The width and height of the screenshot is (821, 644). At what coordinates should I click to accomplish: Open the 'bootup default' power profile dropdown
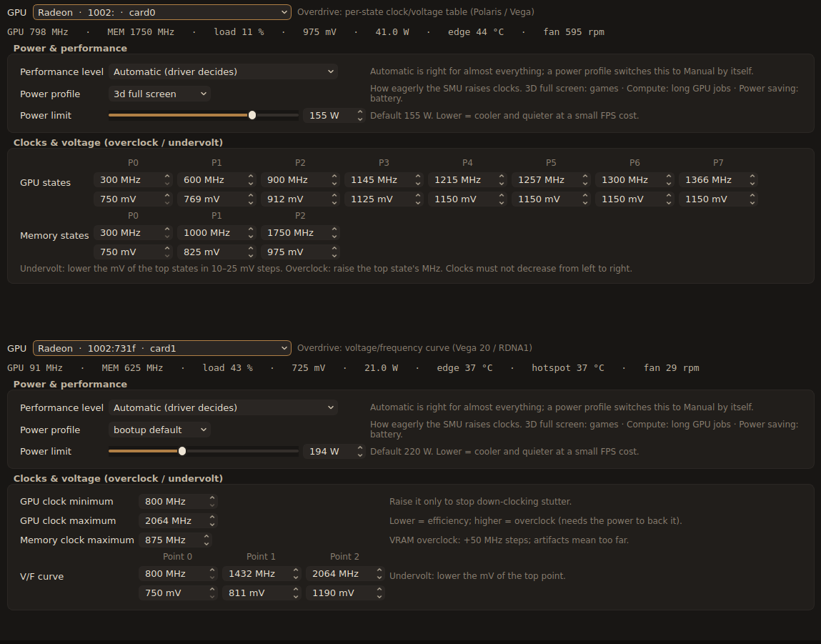[159, 430]
